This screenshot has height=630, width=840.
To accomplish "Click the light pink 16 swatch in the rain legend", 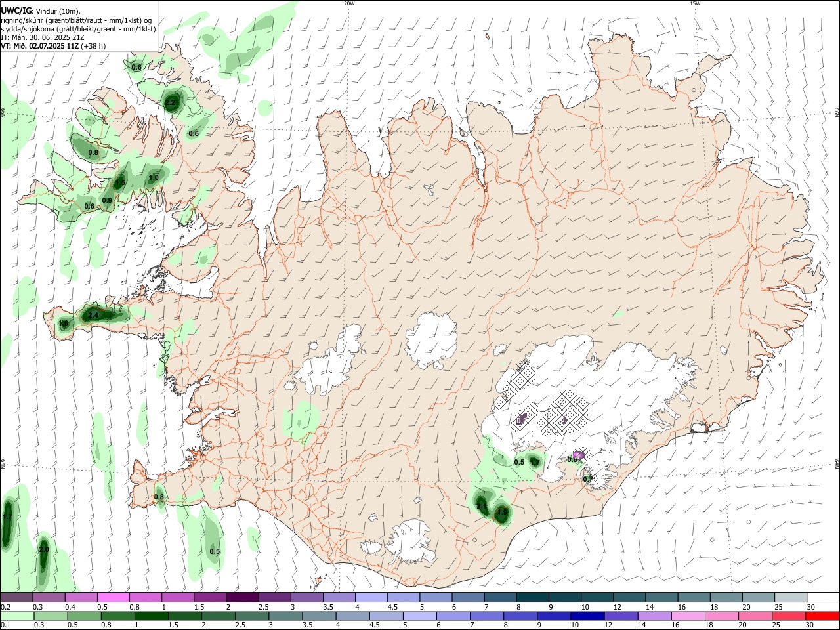I will (x=687, y=616).
